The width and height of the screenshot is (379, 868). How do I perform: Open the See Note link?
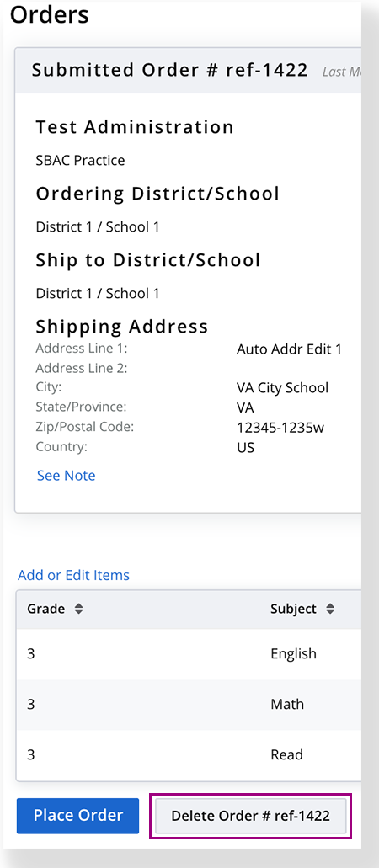(x=66, y=476)
